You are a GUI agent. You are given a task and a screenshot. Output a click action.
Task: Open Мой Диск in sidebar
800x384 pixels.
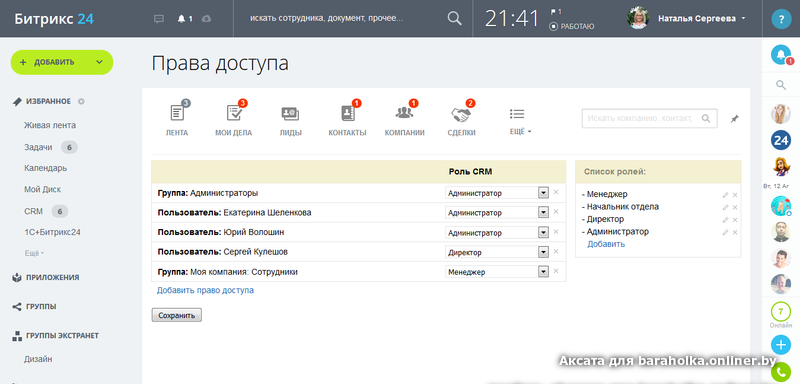[42, 189]
